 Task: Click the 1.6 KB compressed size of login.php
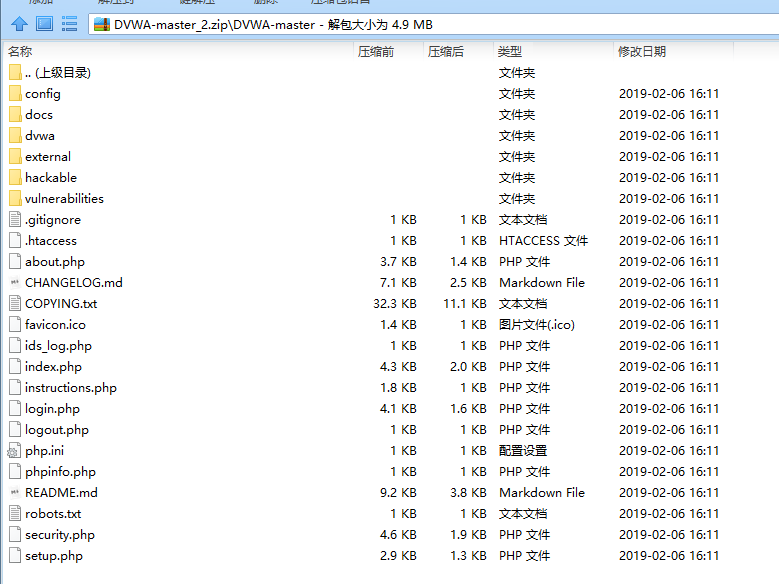click(468, 409)
